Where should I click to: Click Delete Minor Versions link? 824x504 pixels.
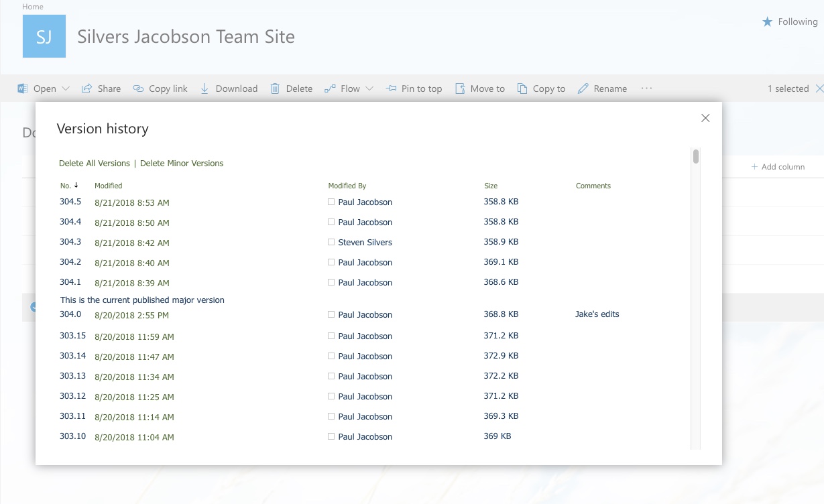(x=182, y=164)
